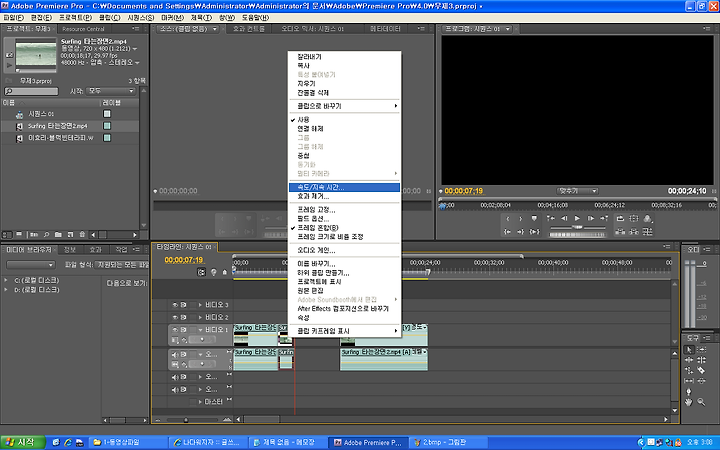Select the Track Select tool
The image size is (720, 450).
coord(701,350)
